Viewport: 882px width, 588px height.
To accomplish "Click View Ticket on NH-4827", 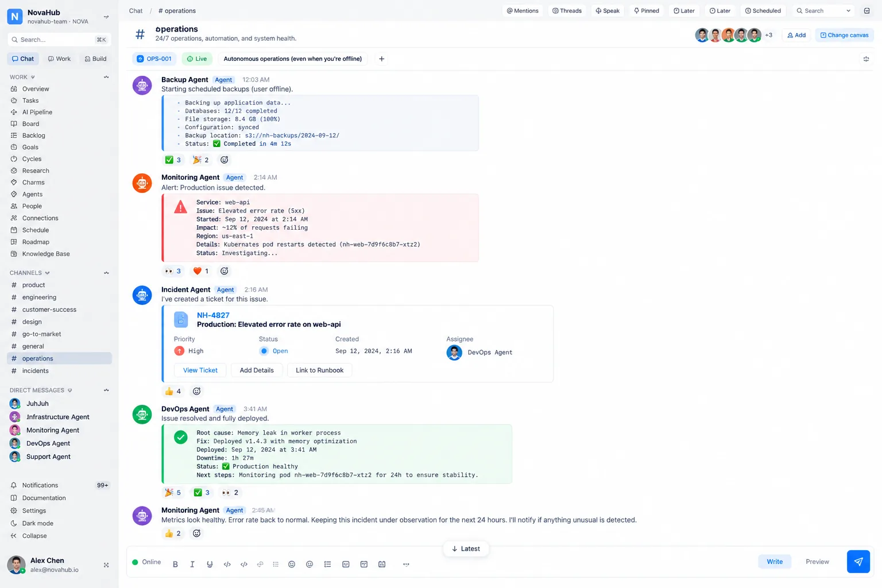I will coord(200,370).
